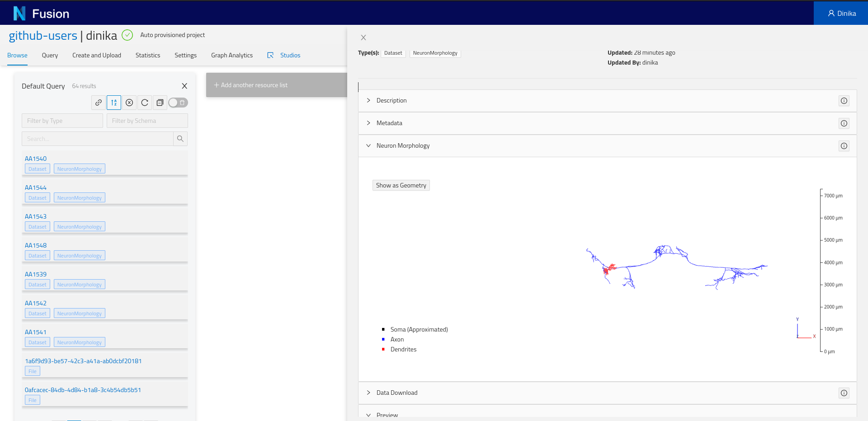Screen dimensions: 868x421
Task: Toggle alphabetical sort order icon
Action: tap(114, 103)
